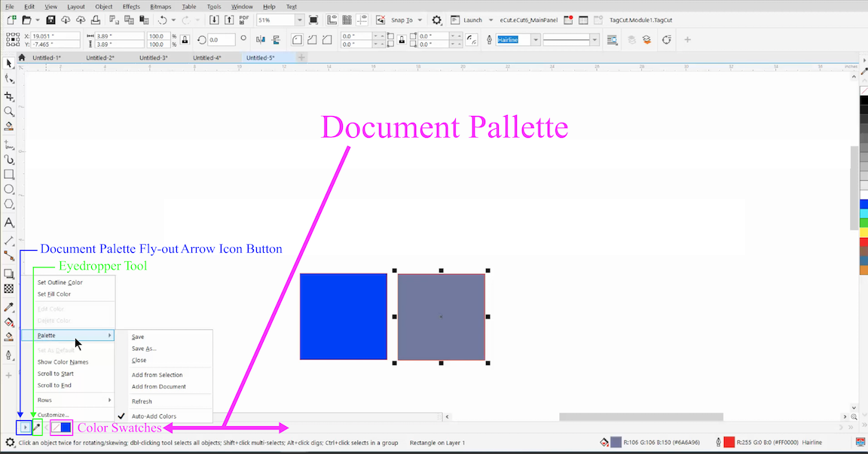Toggle the Auto-Add Colors option

tap(154, 416)
